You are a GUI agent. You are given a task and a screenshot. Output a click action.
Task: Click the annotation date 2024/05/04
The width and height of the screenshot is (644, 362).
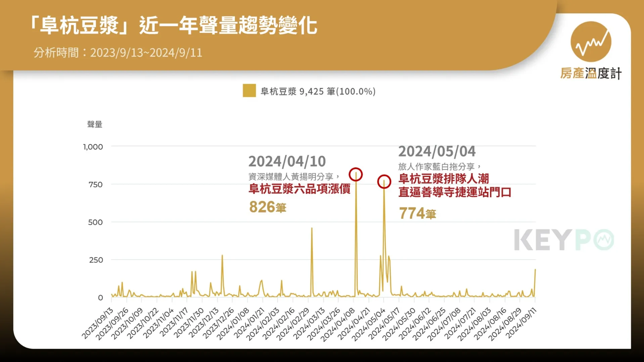tap(437, 151)
